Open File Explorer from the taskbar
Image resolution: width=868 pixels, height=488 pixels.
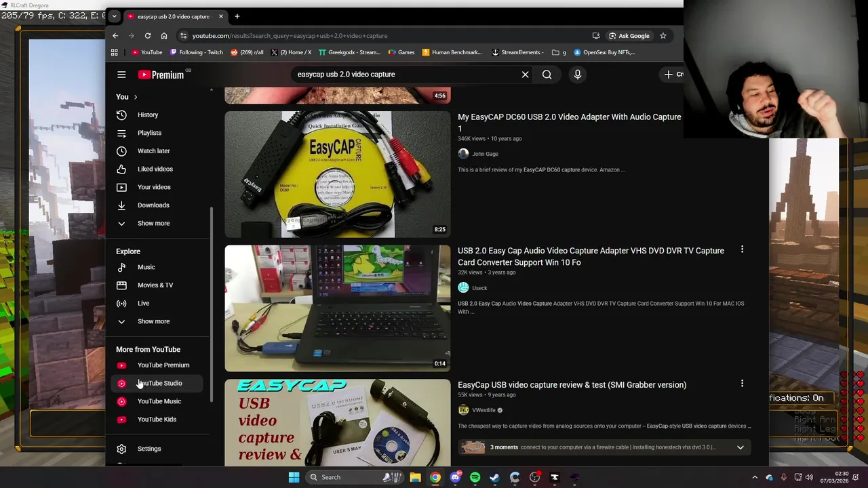point(415,477)
